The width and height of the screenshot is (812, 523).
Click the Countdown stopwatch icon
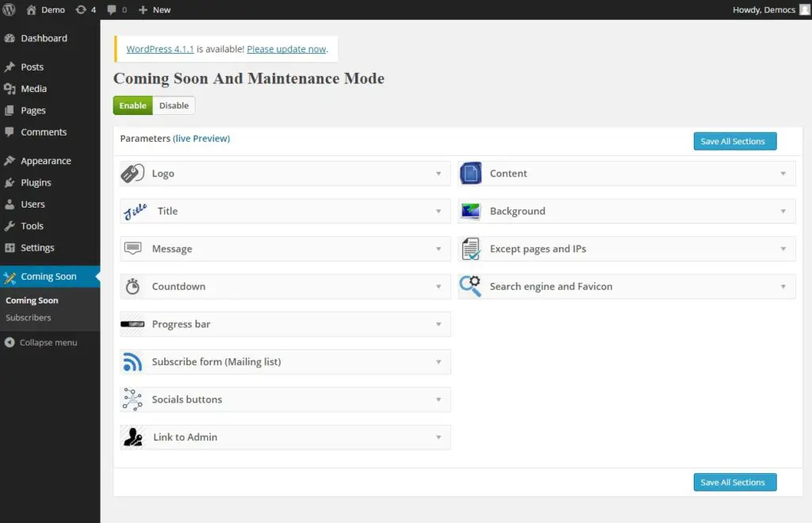tap(132, 286)
